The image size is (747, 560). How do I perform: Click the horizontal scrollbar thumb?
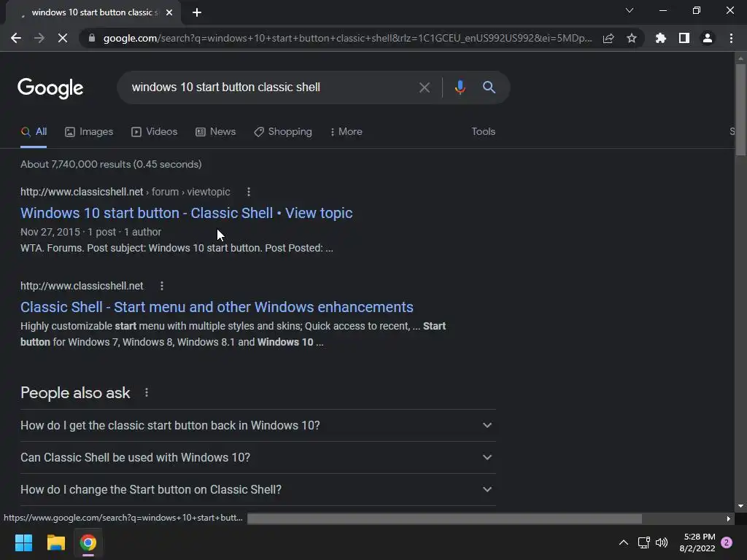tap(444, 518)
